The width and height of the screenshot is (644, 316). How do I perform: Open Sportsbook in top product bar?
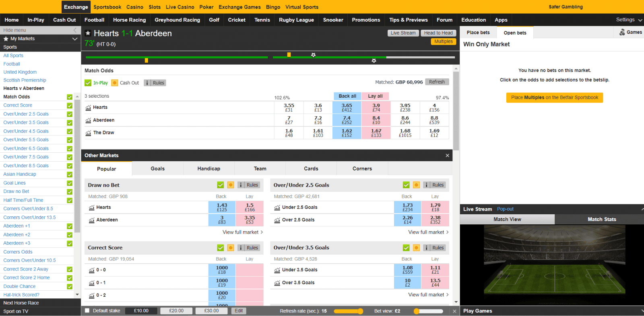point(107,7)
